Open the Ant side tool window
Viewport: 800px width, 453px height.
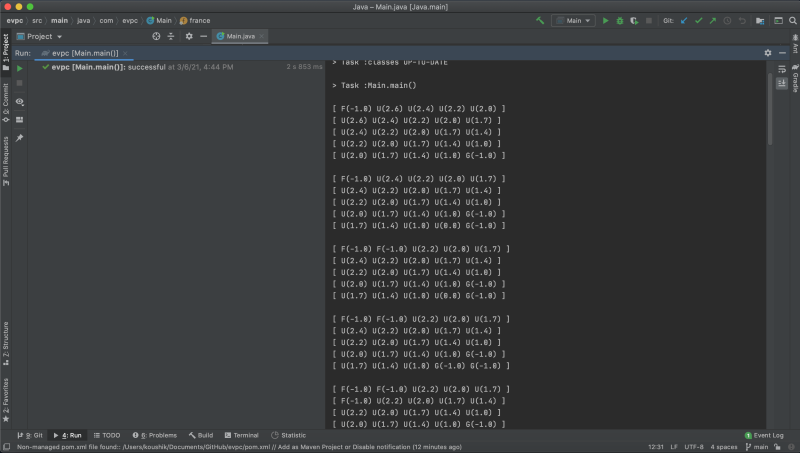pos(795,44)
